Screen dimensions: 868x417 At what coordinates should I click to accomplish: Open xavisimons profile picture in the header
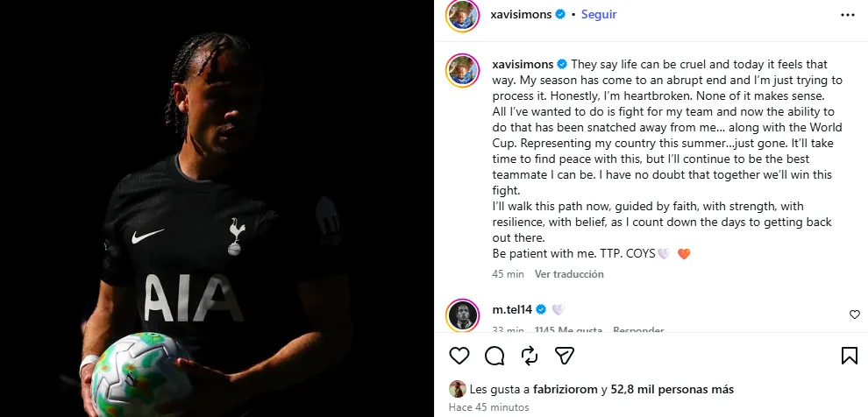[x=462, y=16]
